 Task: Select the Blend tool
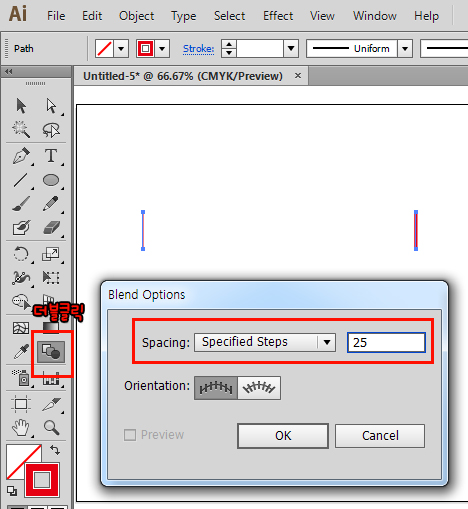(x=51, y=352)
